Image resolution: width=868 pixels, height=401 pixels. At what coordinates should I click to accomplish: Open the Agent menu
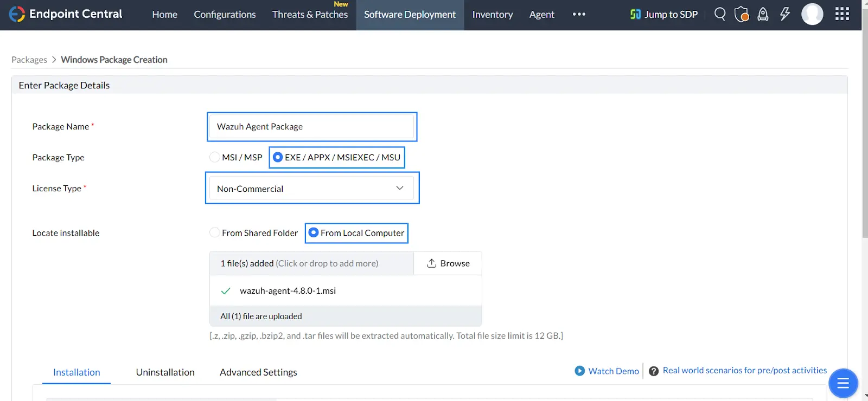(x=541, y=15)
